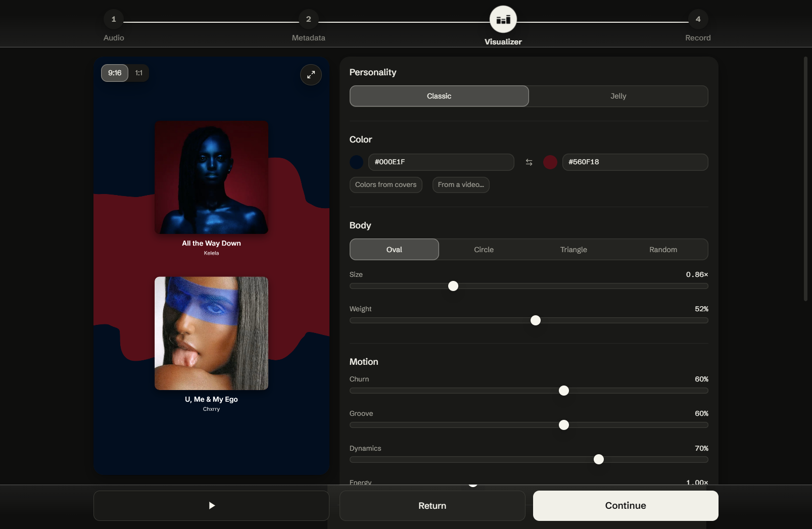This screenshot has width=812, height=529.
Task: Select Circle body shape
Action: pyautogui.click(x=484, y=250)
